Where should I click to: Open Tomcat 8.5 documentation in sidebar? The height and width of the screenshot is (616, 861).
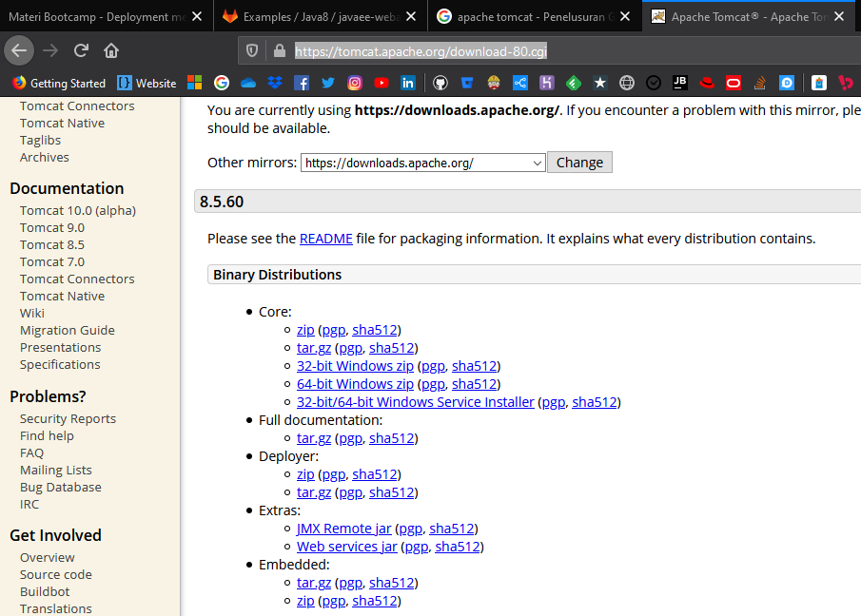click(x=52, y=244)
